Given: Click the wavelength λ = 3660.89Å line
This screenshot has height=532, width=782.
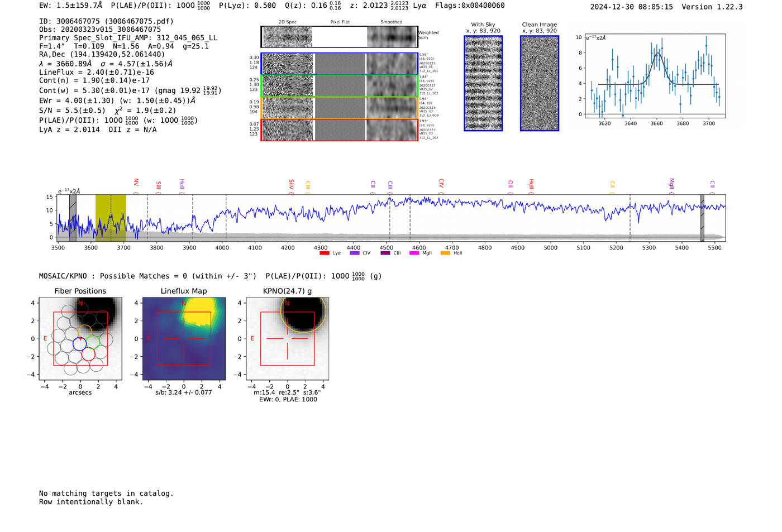Looking at the screenshot, I should point(106,64).
